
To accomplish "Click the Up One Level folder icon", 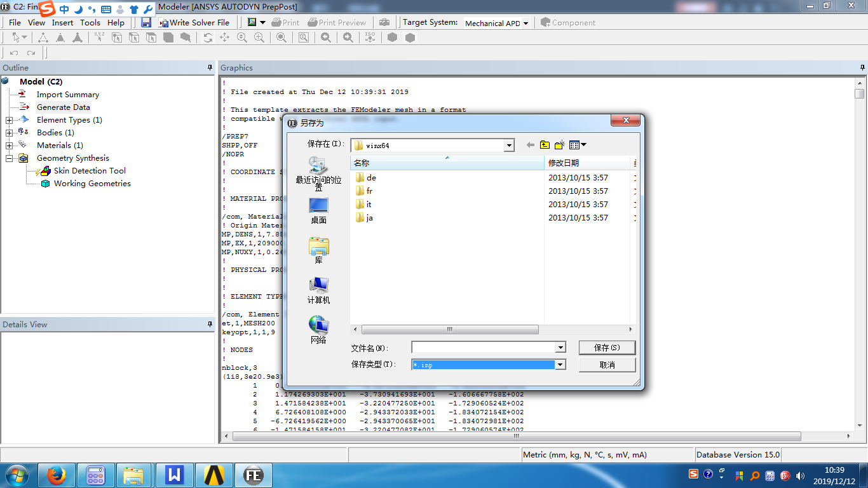I will [545, 144].
